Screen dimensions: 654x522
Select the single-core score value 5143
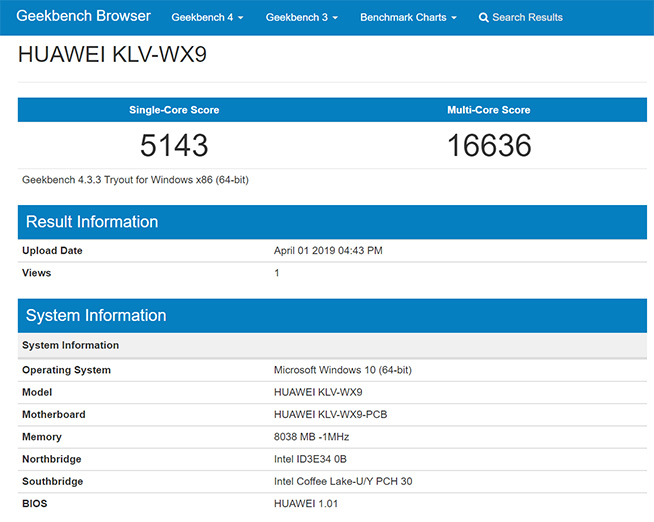[x=174, y=146]
